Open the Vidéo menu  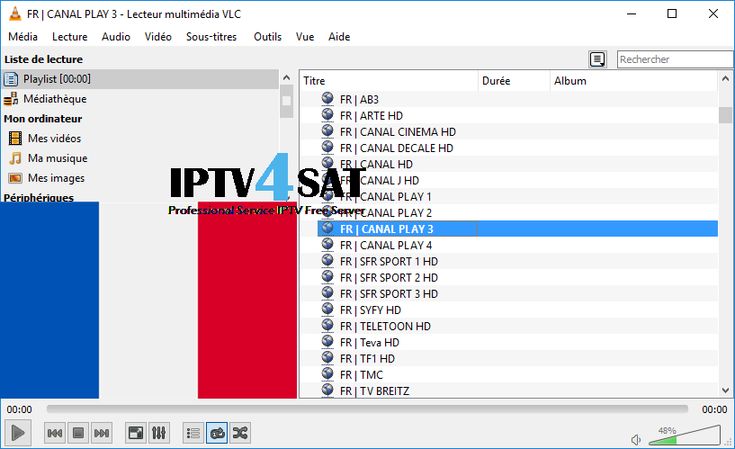coord(158,37)
